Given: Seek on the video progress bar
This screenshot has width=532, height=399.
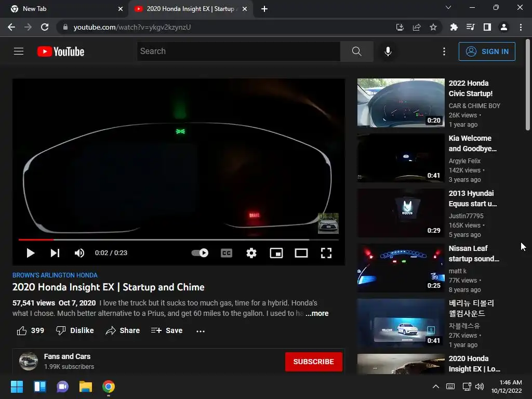Looking at the screenshot, I should click(179, 240).
